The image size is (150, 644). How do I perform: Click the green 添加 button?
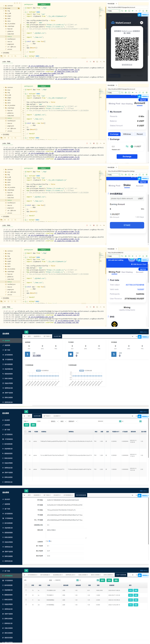pyautogui.click(x=109, y=580)
